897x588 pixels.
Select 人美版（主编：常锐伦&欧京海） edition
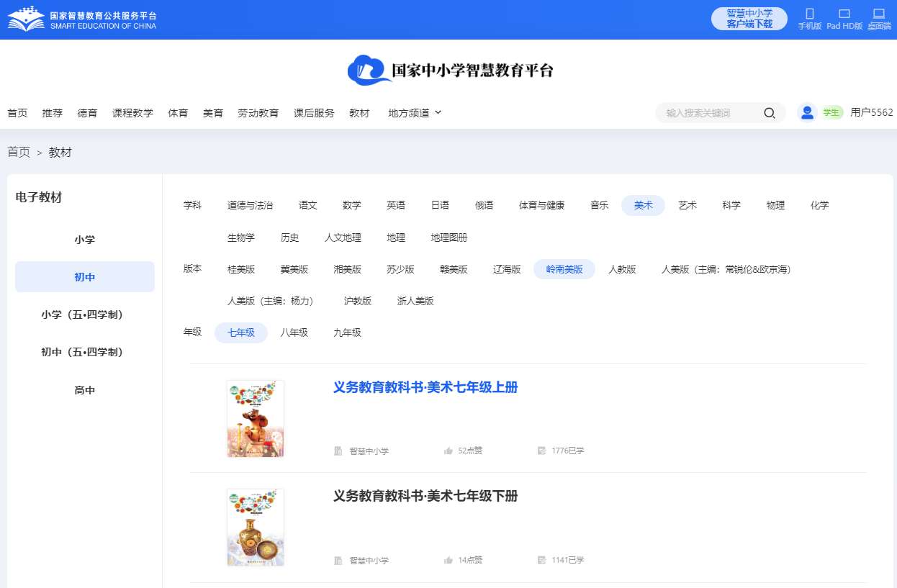click(726, 269)
